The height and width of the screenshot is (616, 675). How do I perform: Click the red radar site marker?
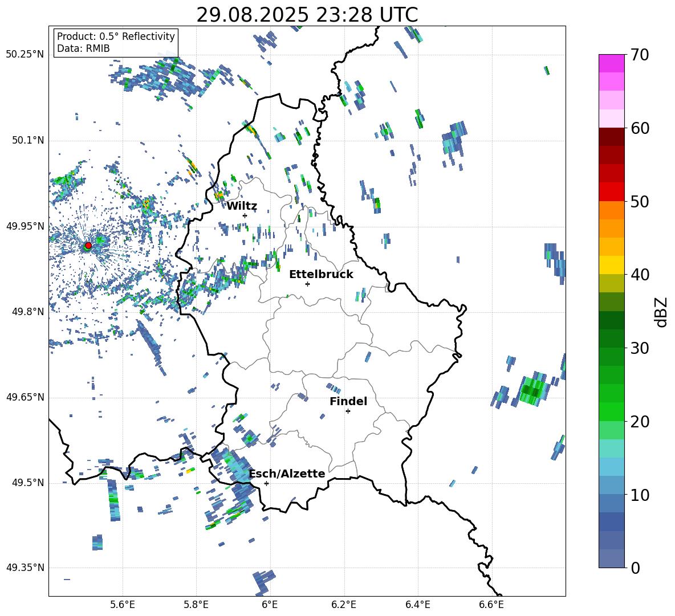[88, 245]
